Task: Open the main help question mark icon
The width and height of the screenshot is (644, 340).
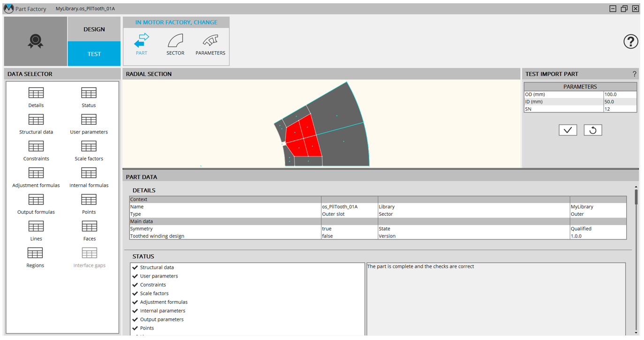Action: pos(630,42)
